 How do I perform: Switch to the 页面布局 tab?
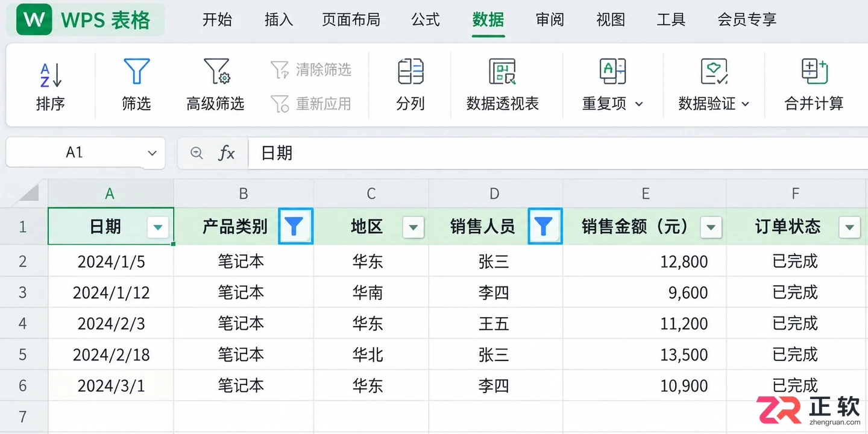[351, 19]
